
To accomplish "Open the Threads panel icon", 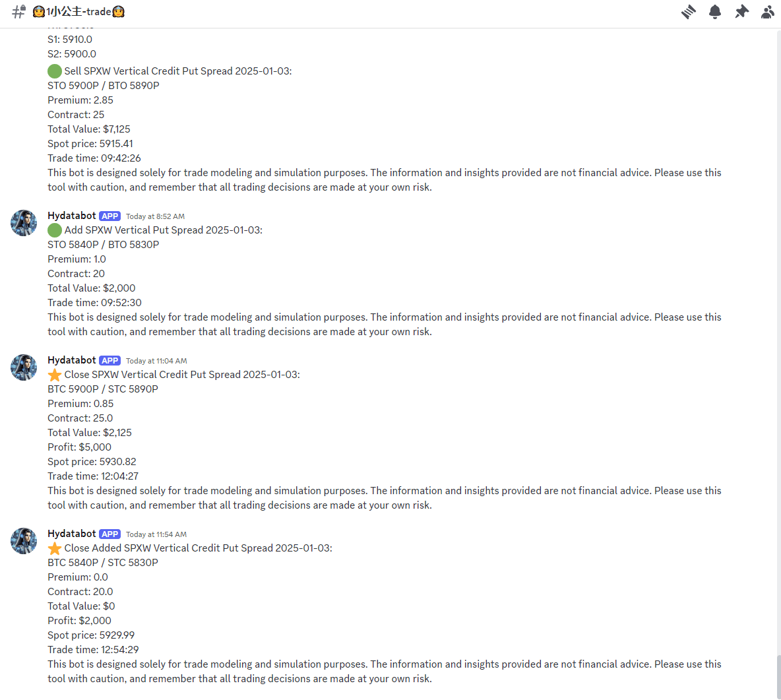I will pyautogui.click(x=689, y=12).
